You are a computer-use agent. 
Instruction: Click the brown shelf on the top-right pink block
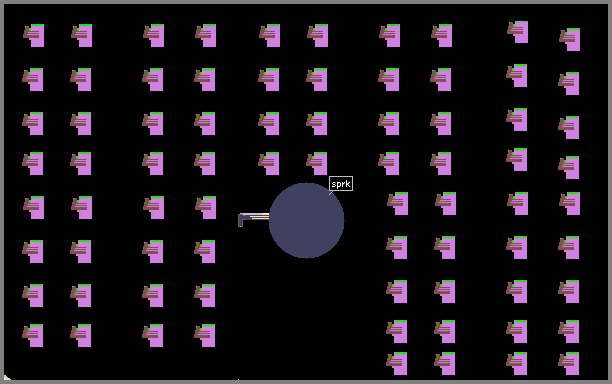567,38
